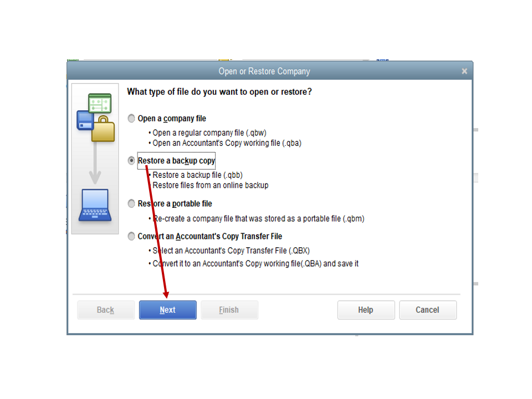Image resolution: width=532 pixels, height=399 pixels.
Task: Click the Open or Restore Company title bar
Action: (264, 71)
